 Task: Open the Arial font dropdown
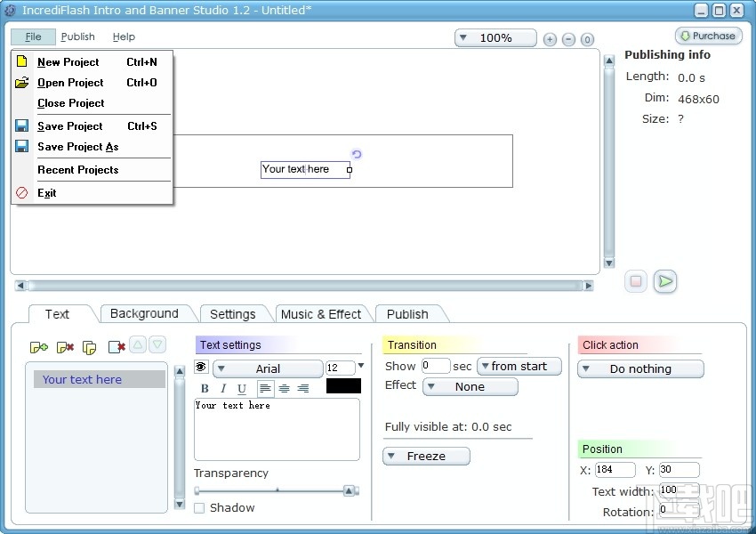(268, 368)
